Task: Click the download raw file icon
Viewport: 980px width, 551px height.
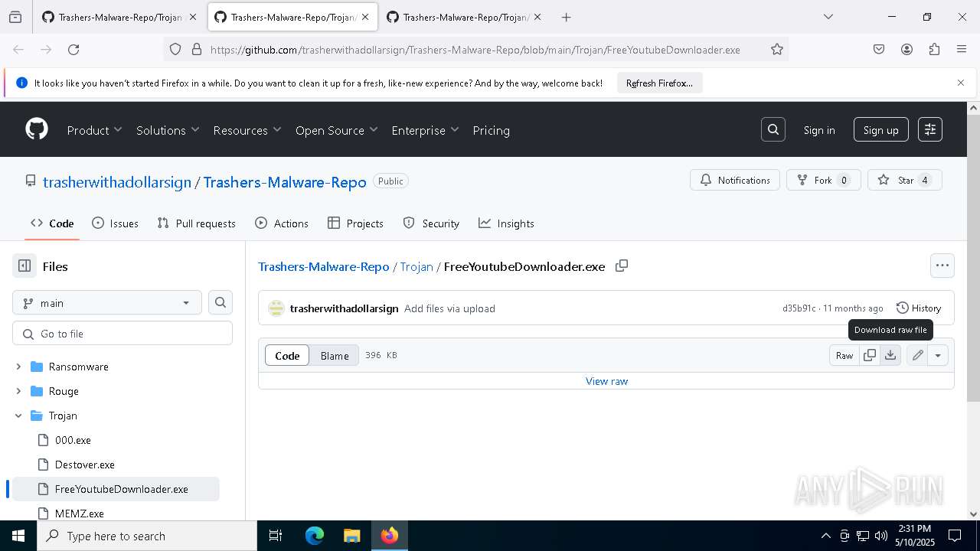Action: 890,355
